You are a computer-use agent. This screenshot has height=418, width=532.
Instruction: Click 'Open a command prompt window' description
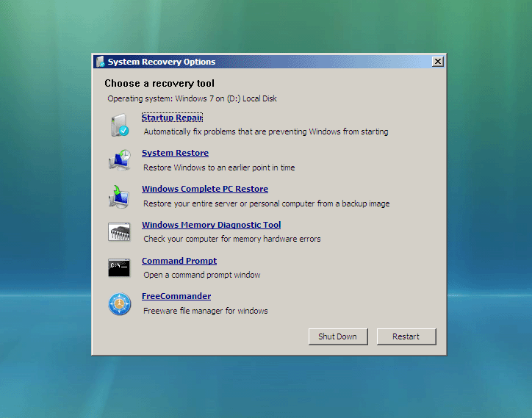pyautogui.click(x=202, y=275)
